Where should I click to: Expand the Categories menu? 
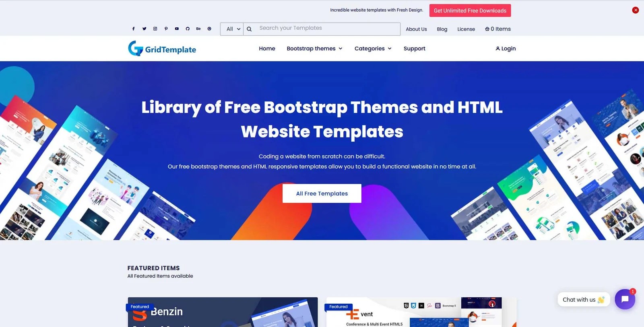click(x=373, y=49)
